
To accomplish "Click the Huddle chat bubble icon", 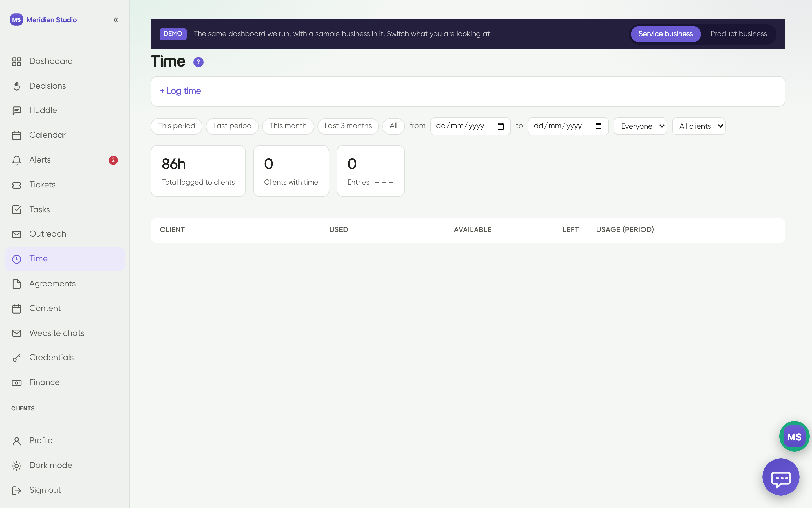I will (16, 111).
